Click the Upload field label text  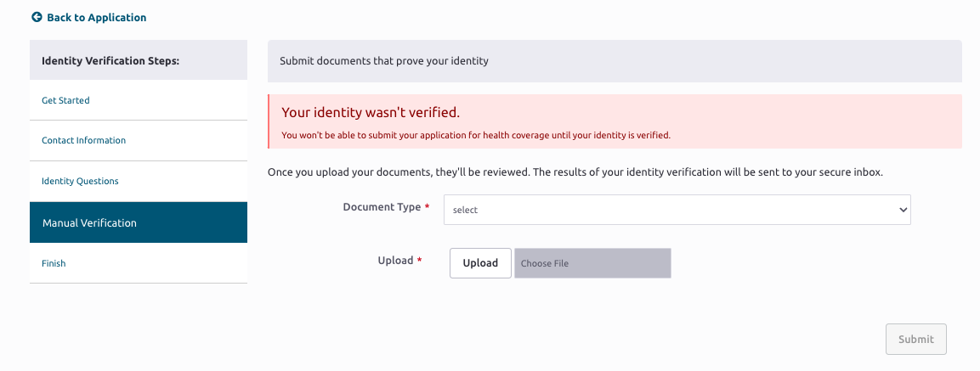coord(395,261)
